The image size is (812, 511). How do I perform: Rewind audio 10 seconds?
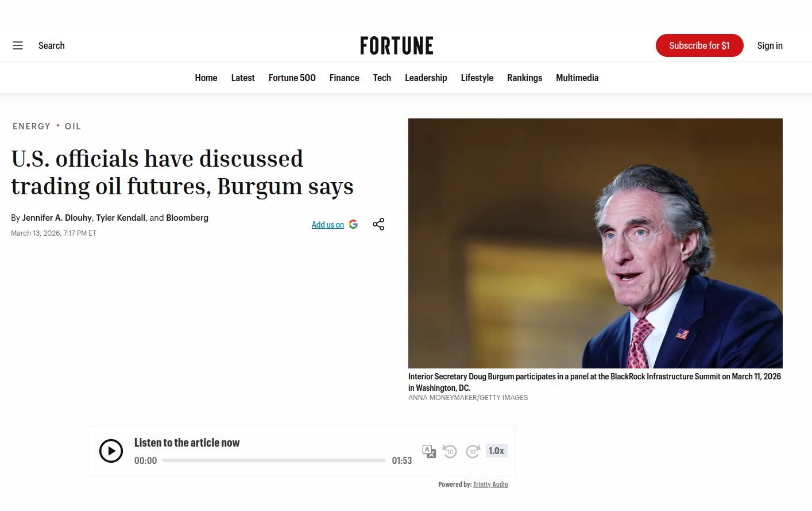click(450, 451)
